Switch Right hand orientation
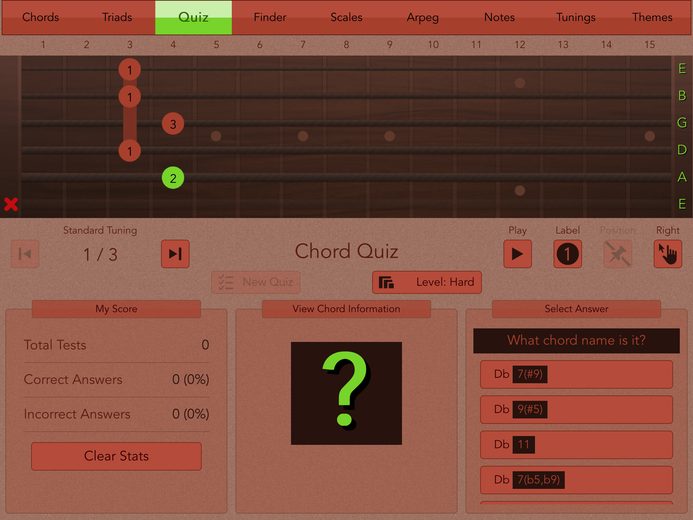Screen dimensions: 693x520 [667, 254]
